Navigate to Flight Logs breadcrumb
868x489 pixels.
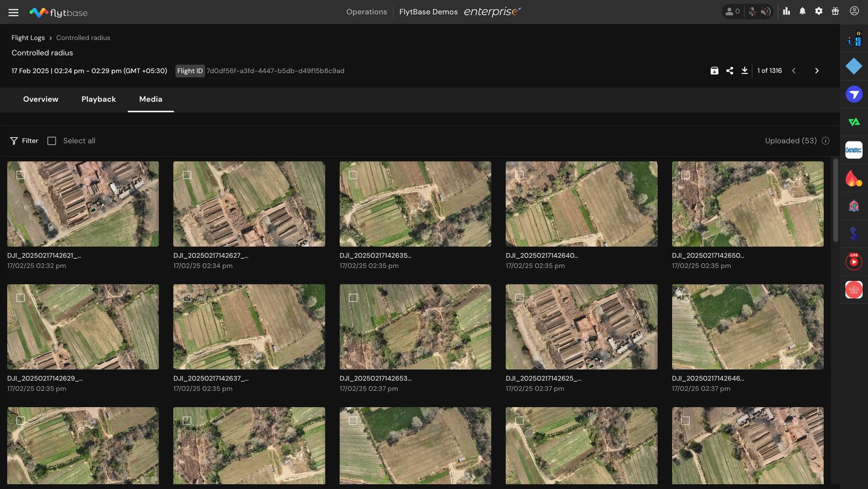tap(28, 38)
